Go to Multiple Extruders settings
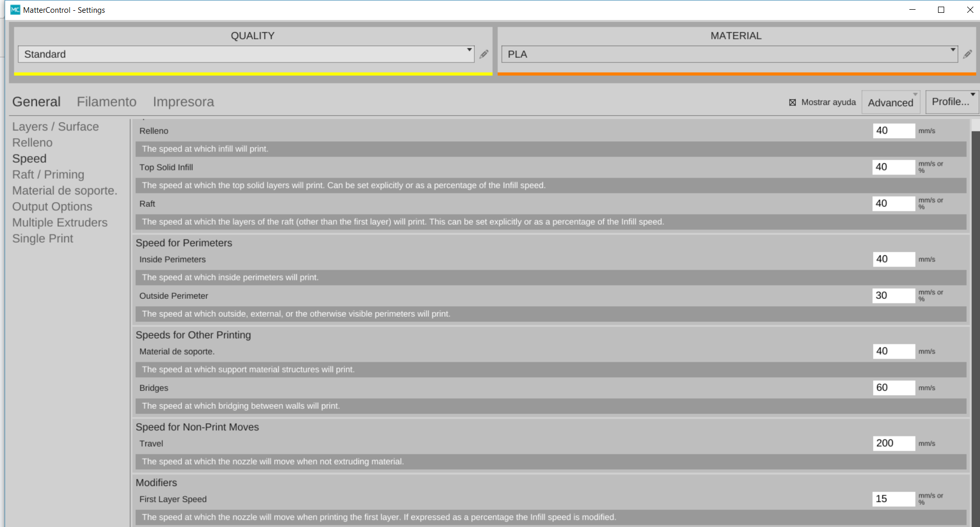 click(60, 223)
